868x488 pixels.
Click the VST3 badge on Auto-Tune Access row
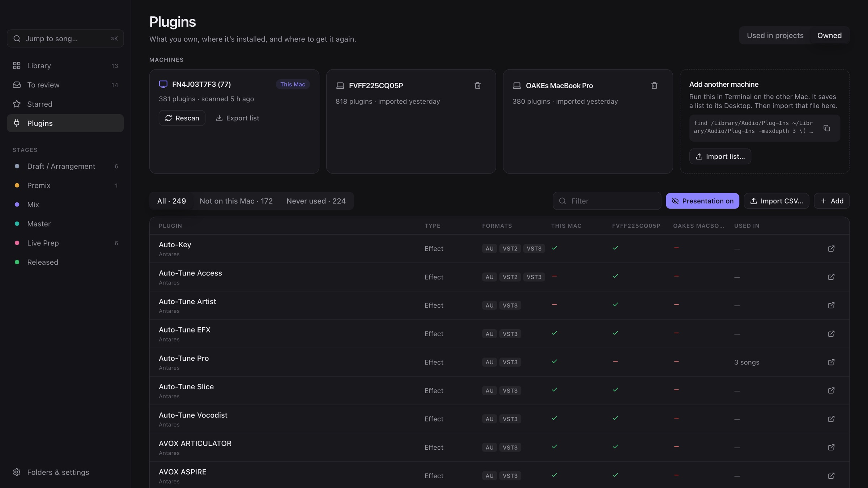[534, 277]
